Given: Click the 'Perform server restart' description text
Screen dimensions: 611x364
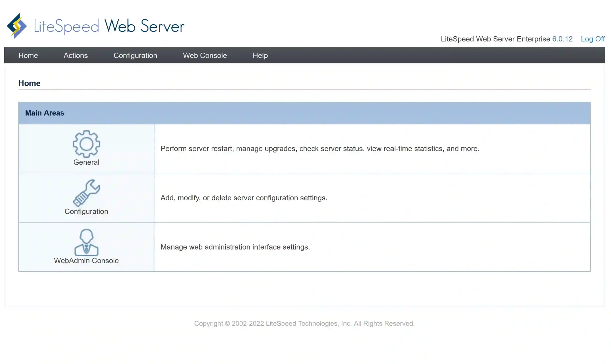Looking at the screenshot, I should [x=320, y=149].
